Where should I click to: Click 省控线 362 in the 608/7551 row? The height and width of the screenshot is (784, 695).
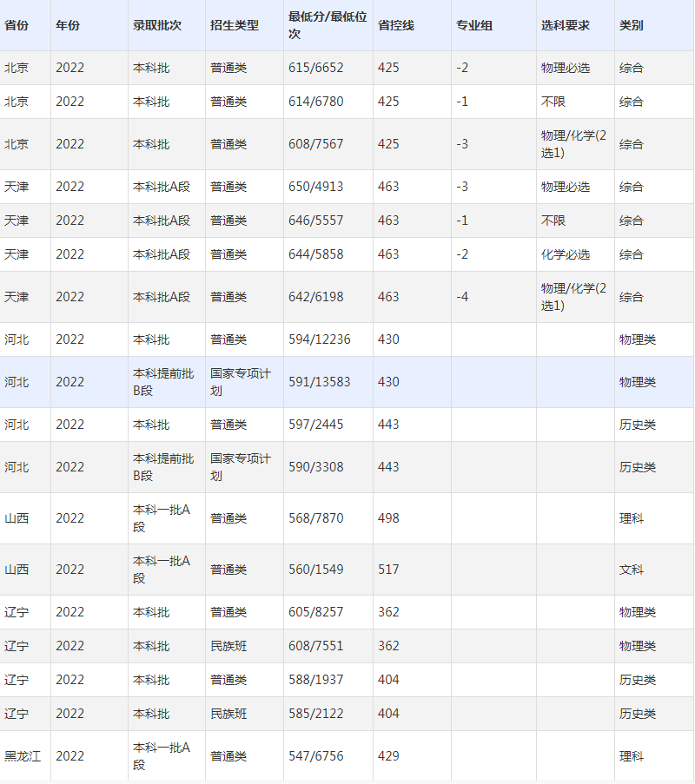click(388, 647)
